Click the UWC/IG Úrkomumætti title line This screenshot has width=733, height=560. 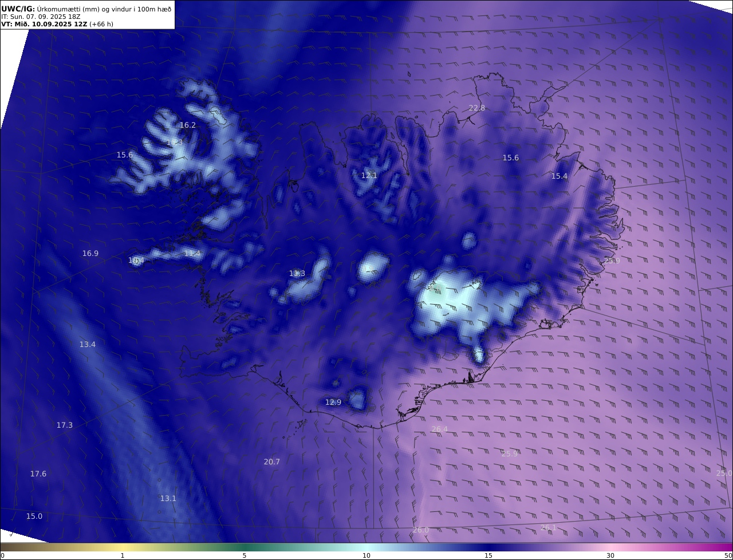[86, 9]
